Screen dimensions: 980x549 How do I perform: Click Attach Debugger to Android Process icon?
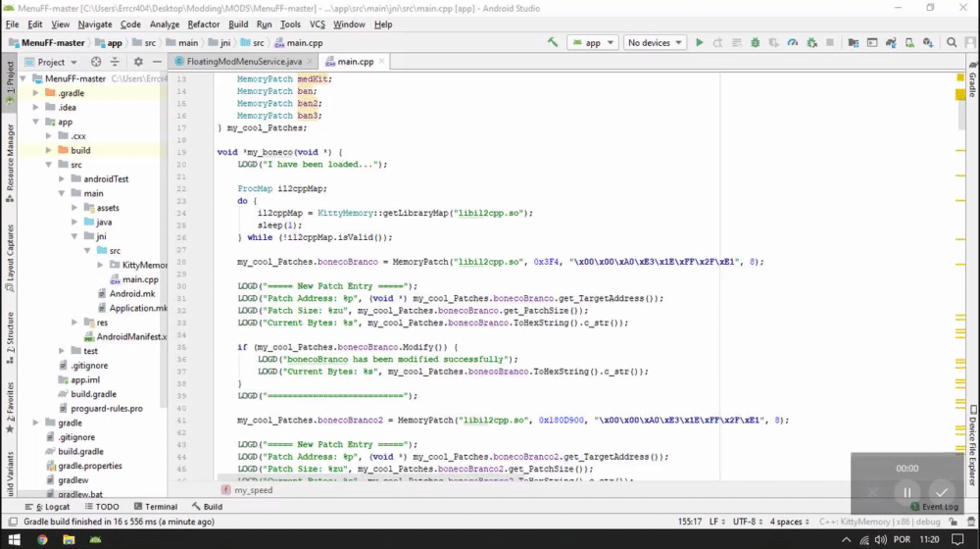click(811, 42)
